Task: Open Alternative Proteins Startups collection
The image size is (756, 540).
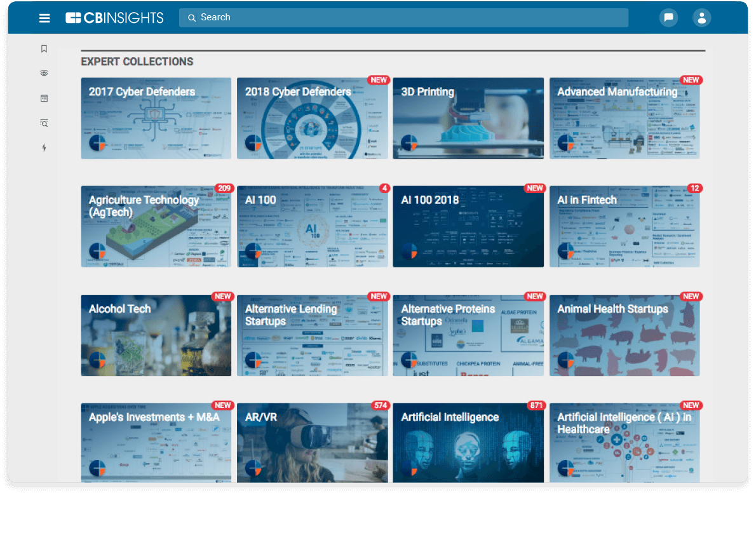Action: pyautogui.click(x=468, y=335)
